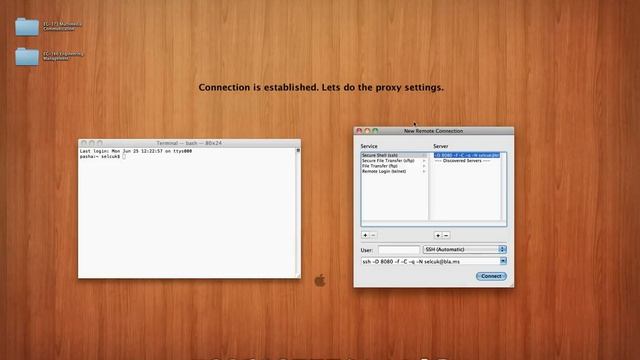Screen dimensions: 640x360
Task: Click the User input field
Action: 399,250
